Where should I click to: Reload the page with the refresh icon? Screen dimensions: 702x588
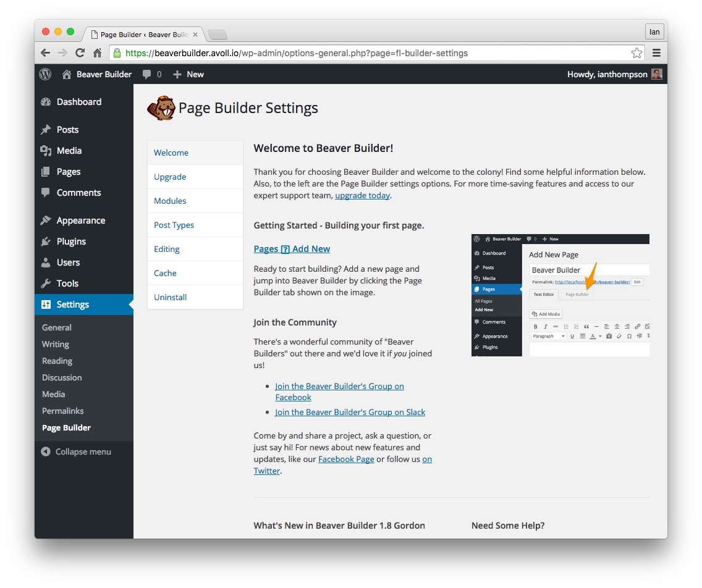coord(80,52)
